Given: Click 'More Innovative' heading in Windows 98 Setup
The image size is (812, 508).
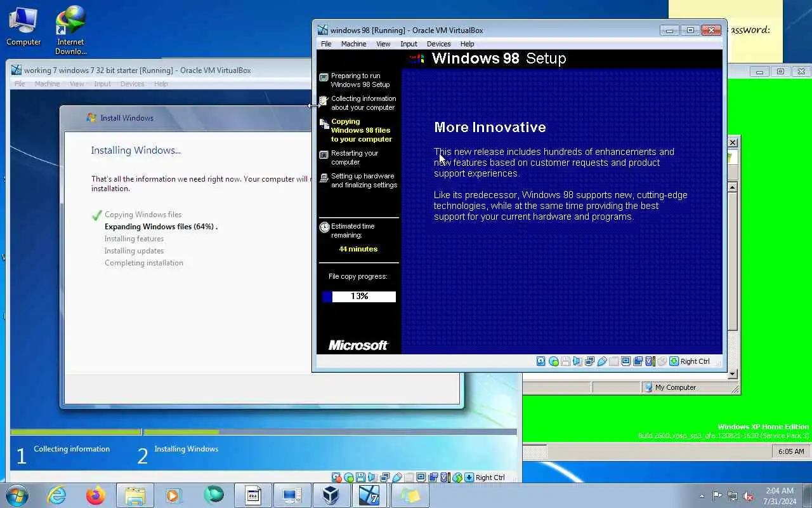Looking at the screenshot, I should [490, 127].
